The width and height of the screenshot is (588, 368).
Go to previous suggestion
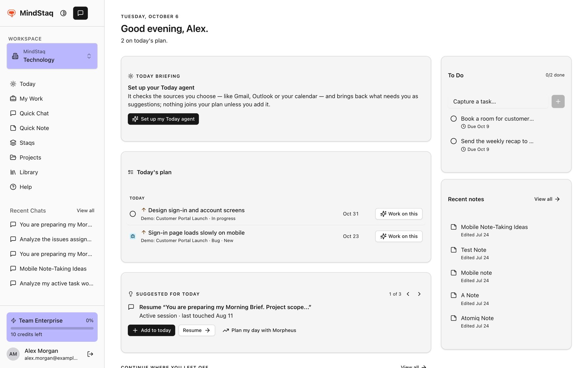[408, 294]
